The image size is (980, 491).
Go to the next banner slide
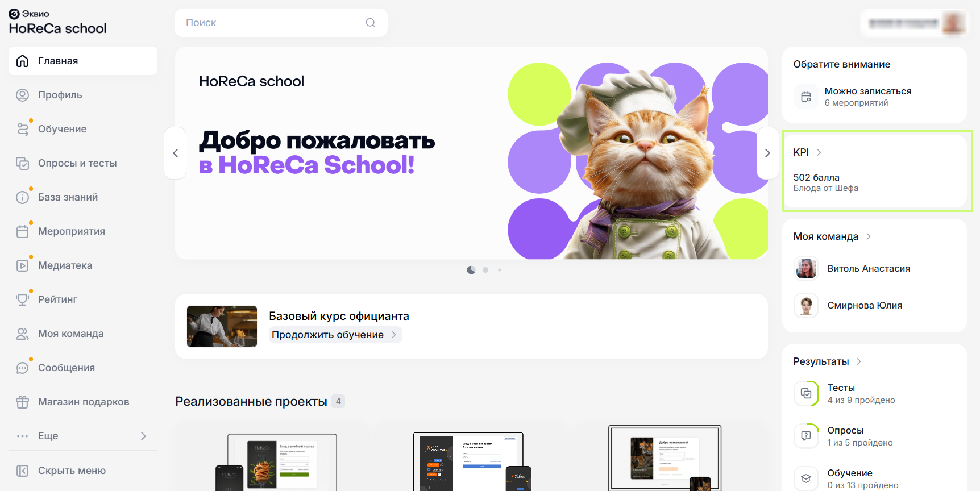click(x=767, y=153)
